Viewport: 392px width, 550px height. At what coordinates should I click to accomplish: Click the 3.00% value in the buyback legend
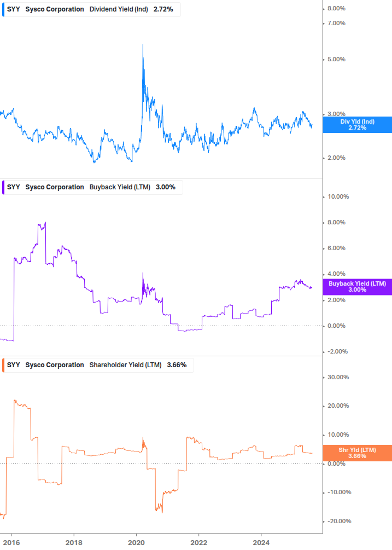click(x=166, y=187)
